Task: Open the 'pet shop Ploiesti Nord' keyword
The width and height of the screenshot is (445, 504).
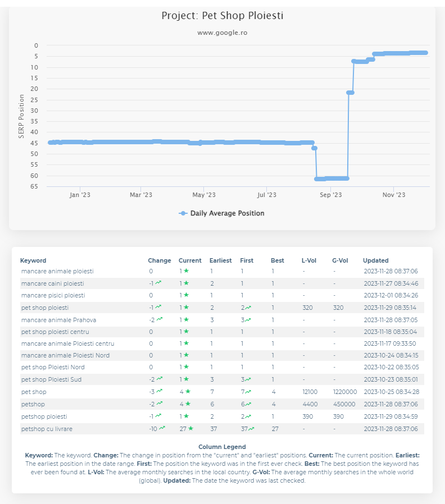Action: point(53,368)
